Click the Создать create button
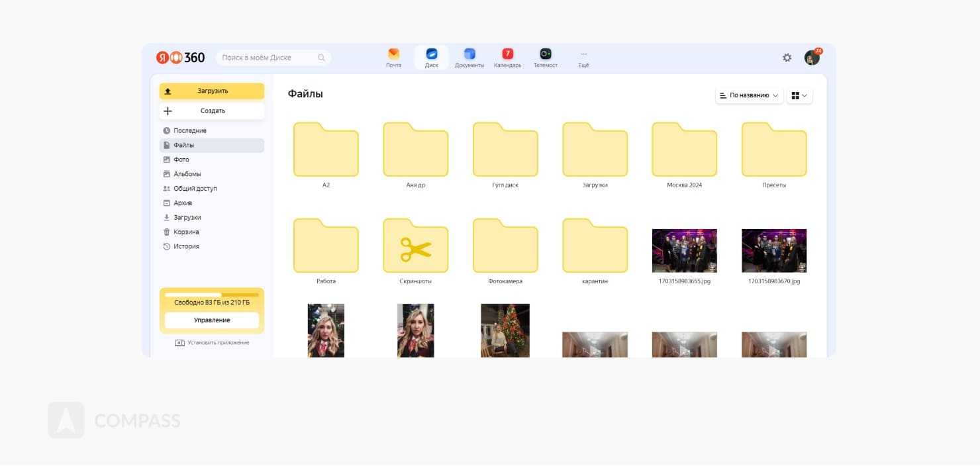Screen dimensions: 980x466 pos(212,111)
